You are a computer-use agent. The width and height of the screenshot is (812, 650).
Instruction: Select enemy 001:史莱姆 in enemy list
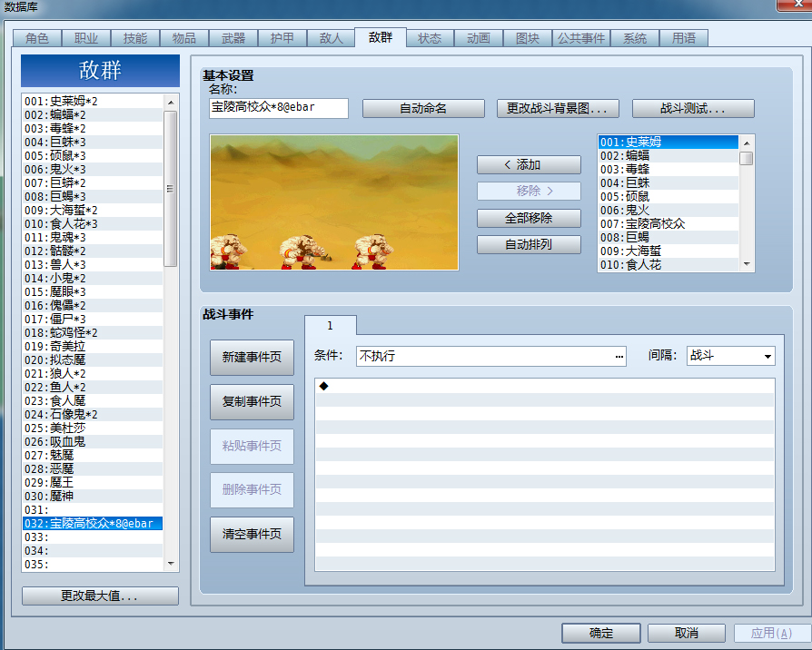click(x=668, y=143)
